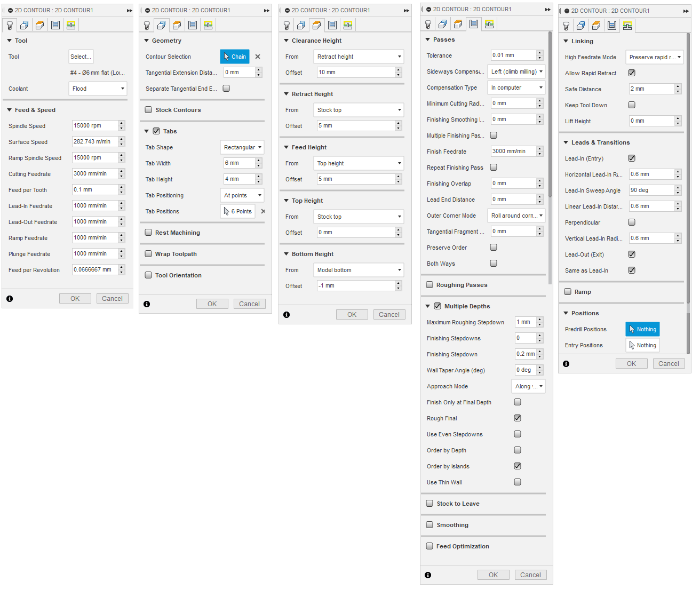
Task: Uncheck the Rough Final option
Action: tap(518, 418)
